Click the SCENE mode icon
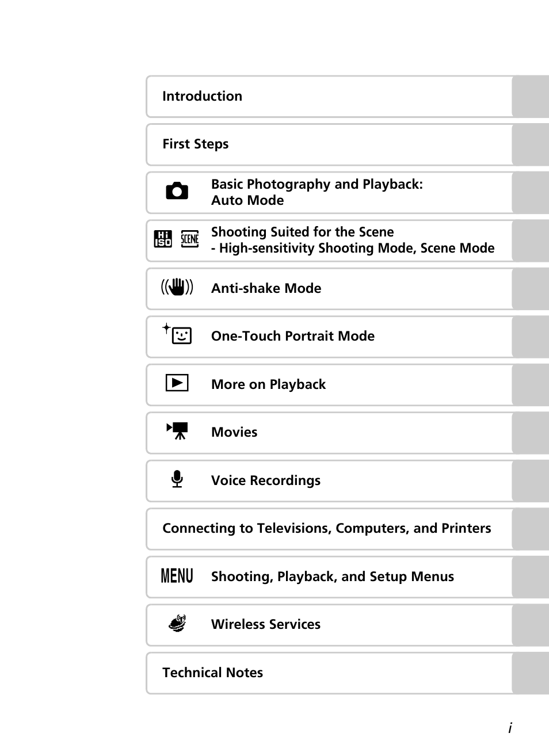The image size is (549, 756). click(189, 239)
